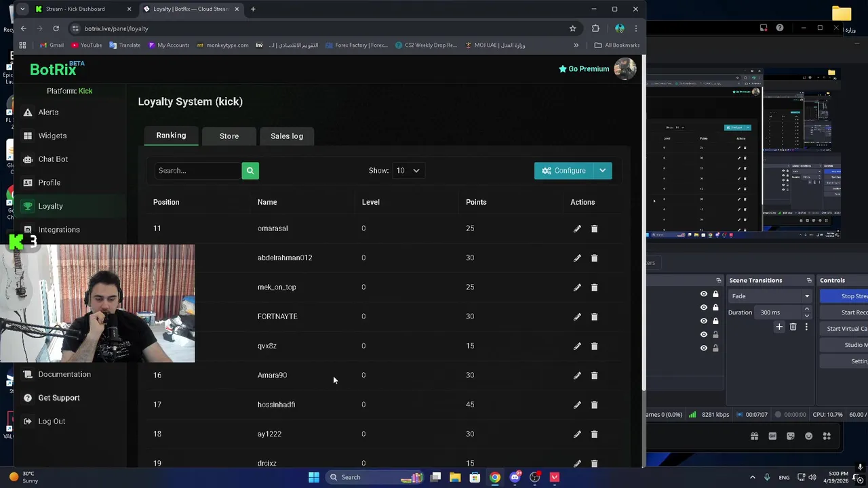The width and height of the screenshot is (868, 488).
Task: Edit abdelrahman012's points with pencil icon
Action: pyautogui.click(x=577, y=258)
